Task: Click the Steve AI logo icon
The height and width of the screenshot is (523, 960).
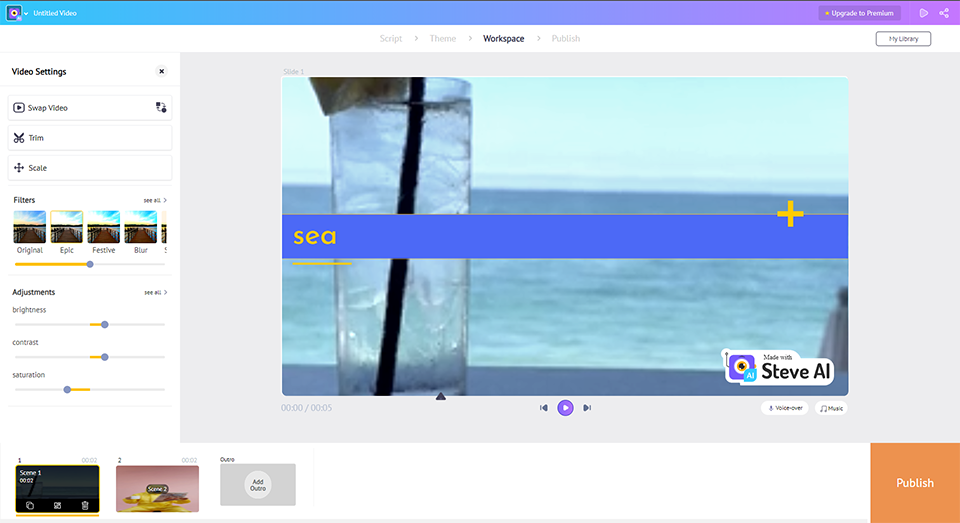Action: point(13,13)
